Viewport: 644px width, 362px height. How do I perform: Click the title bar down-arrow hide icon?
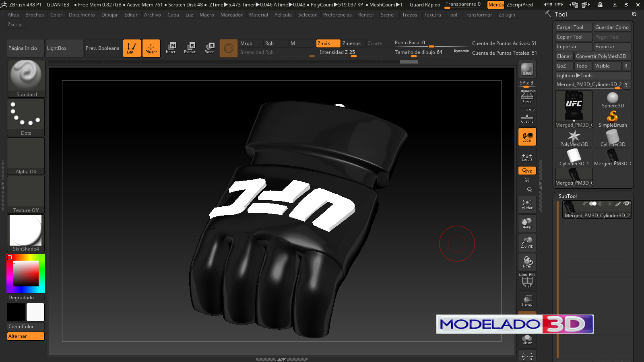[x=615, y=5]
